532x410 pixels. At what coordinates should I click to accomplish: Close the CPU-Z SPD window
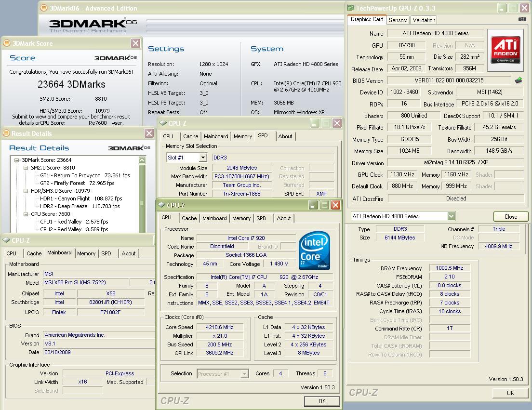337,123
